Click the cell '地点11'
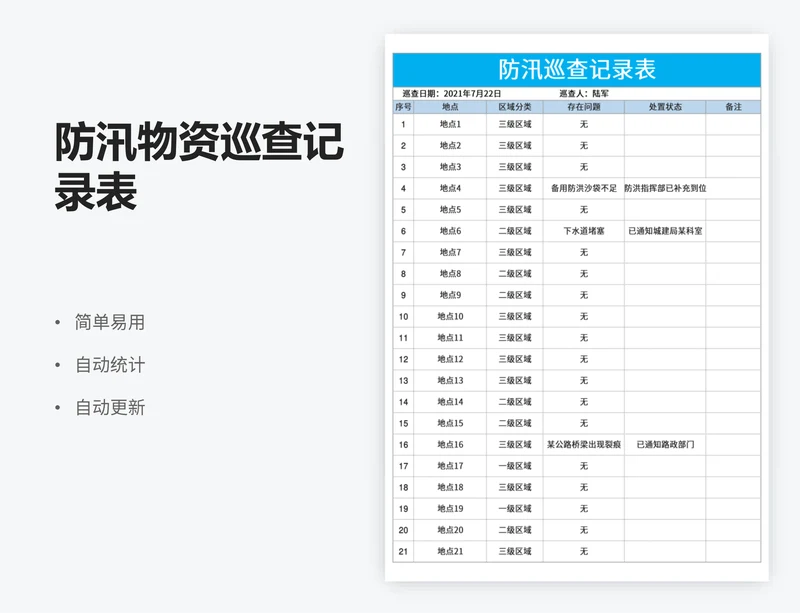This screenshot has width=800, height=613. pos(450,338)
